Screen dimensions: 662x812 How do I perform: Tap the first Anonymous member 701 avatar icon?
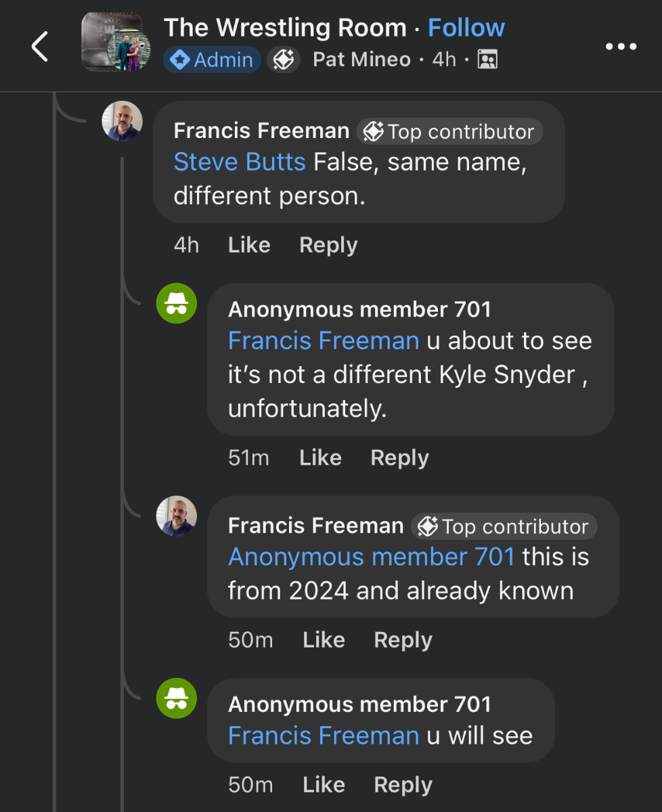pyautogui.click(x=177, y=303)
